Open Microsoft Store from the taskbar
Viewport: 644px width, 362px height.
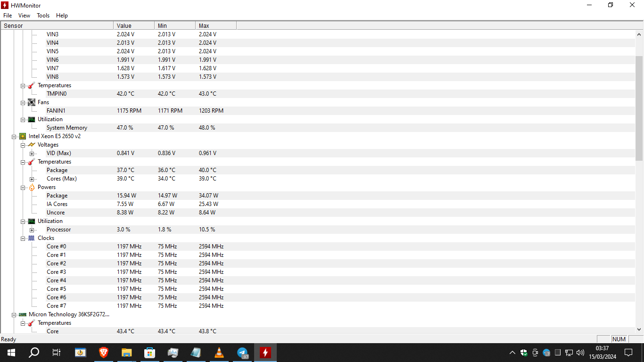[x=149, y=353]
